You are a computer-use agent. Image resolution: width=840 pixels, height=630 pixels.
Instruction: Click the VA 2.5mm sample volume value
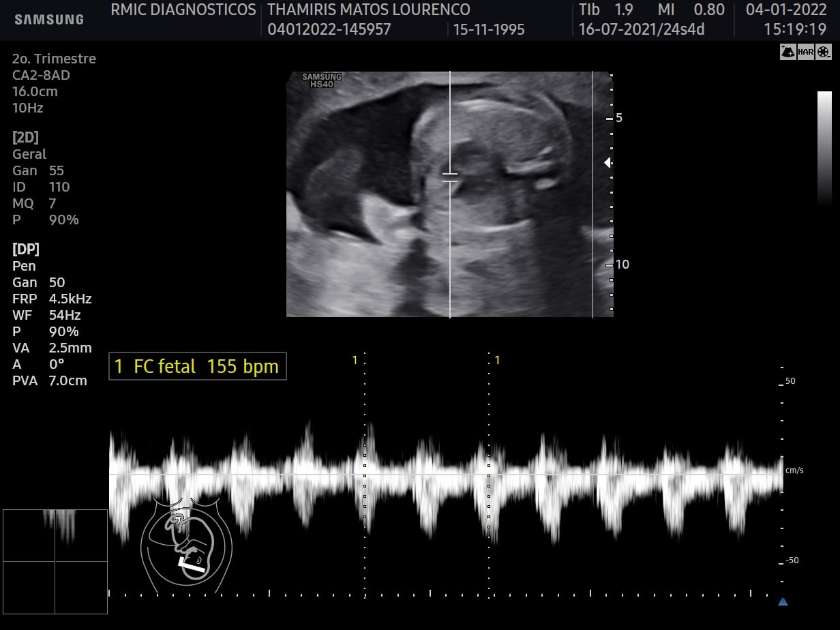(52, 348)
